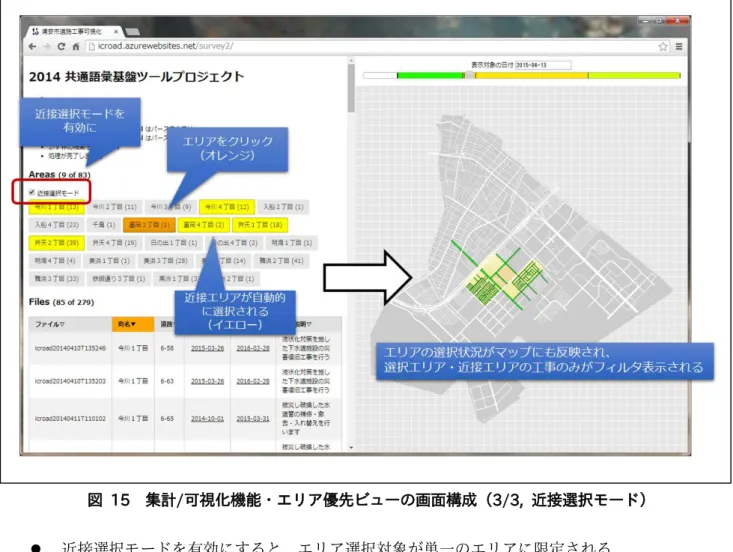Select area 舞浜3丁目 (33)
Image resolution: width=733 pixels, height=552 pixels.
click(57, 279)
